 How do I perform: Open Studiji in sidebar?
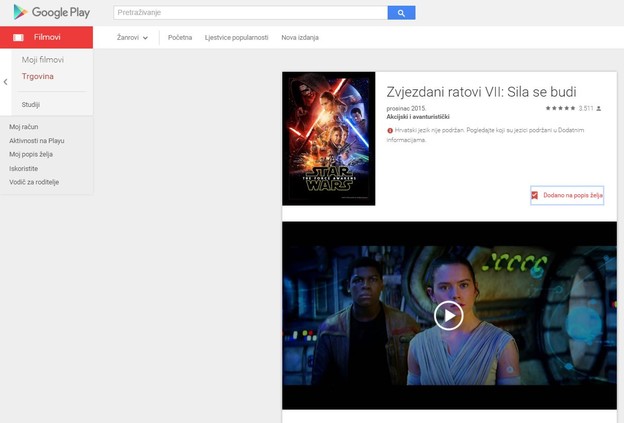click(31, 105)
